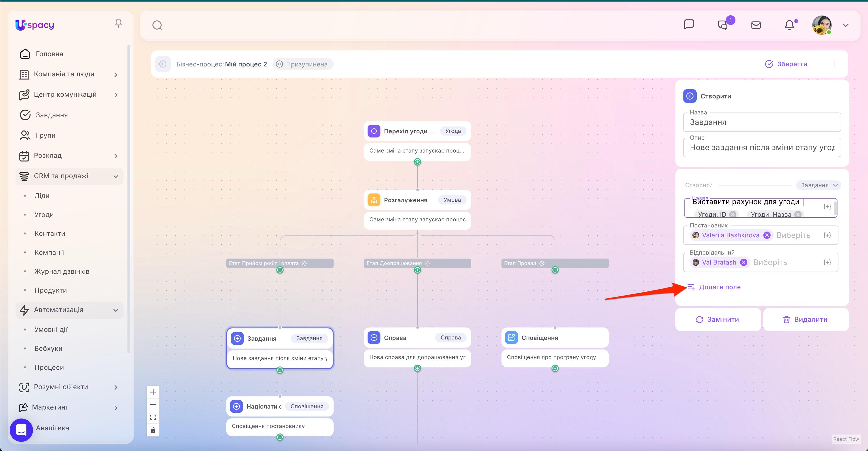Open the Завдання dropdown in Створити panel

819,185
